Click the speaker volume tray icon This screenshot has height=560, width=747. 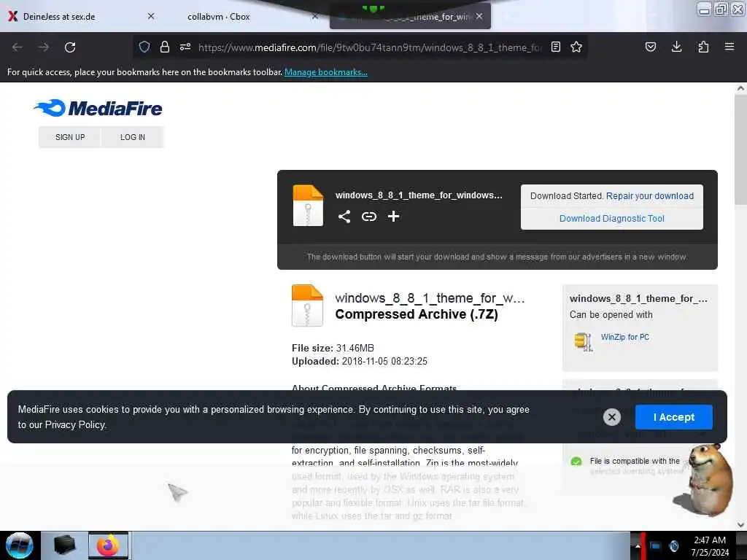(x=673, y=545)
